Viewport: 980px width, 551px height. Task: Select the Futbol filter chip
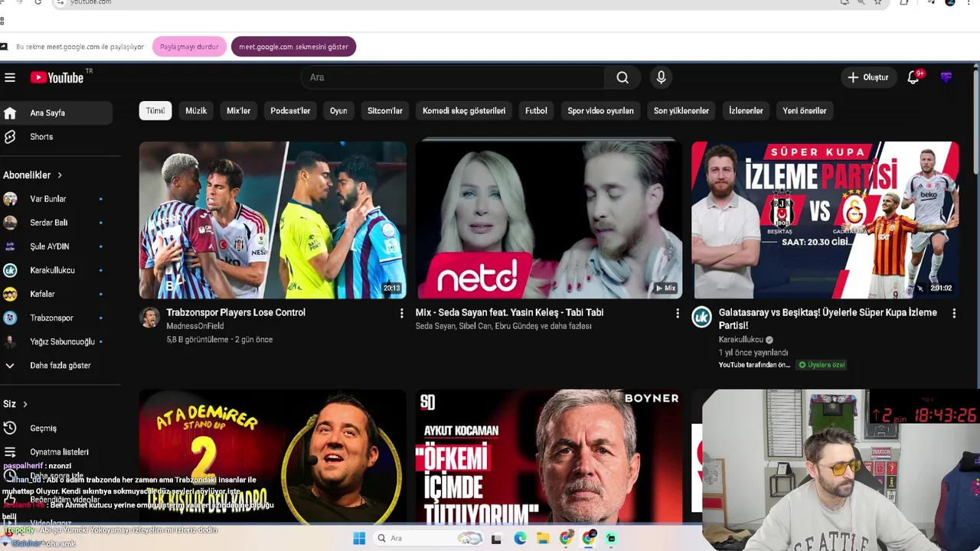[536, 111]
